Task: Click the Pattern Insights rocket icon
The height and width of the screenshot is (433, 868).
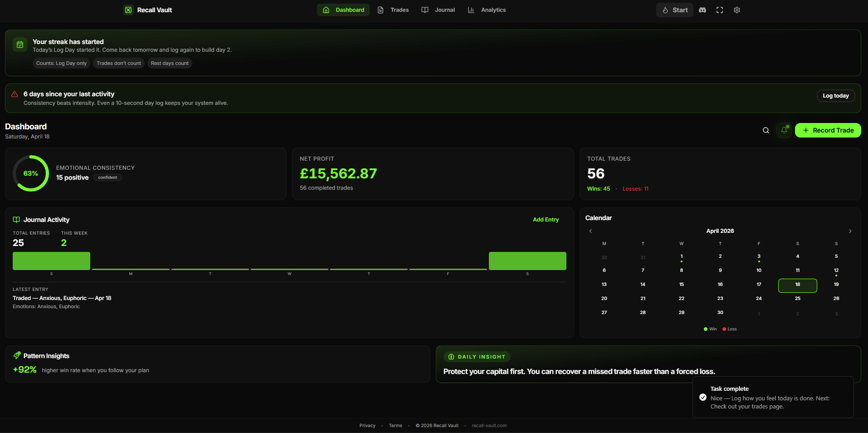Action: pos(17,355)
